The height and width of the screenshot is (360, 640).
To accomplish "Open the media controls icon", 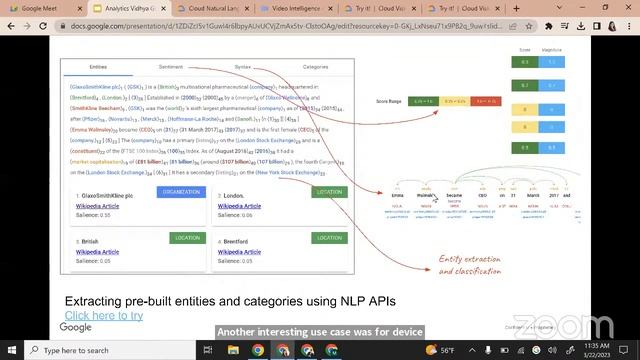I will point(565,26).
